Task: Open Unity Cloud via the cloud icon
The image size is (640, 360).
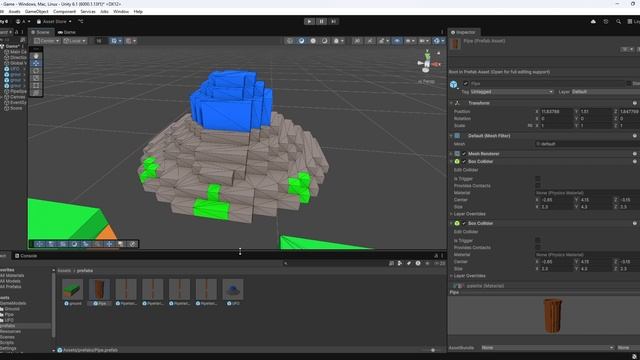Action: pyautogui.click(x=593, y=21)
